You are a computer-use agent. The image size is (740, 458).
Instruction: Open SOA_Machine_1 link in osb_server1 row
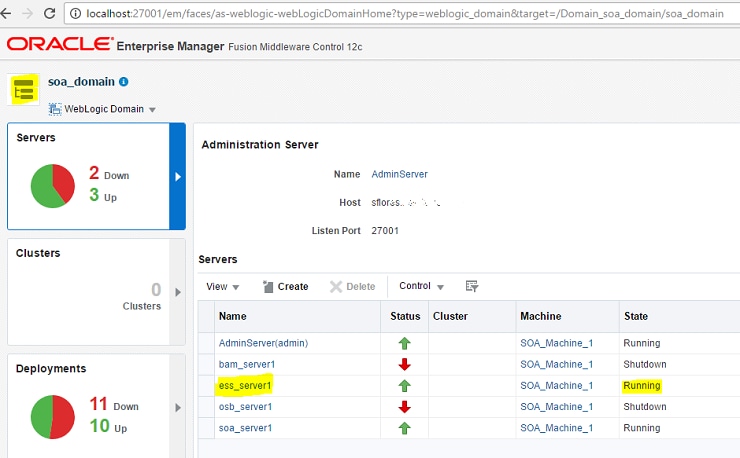point(556,407)
